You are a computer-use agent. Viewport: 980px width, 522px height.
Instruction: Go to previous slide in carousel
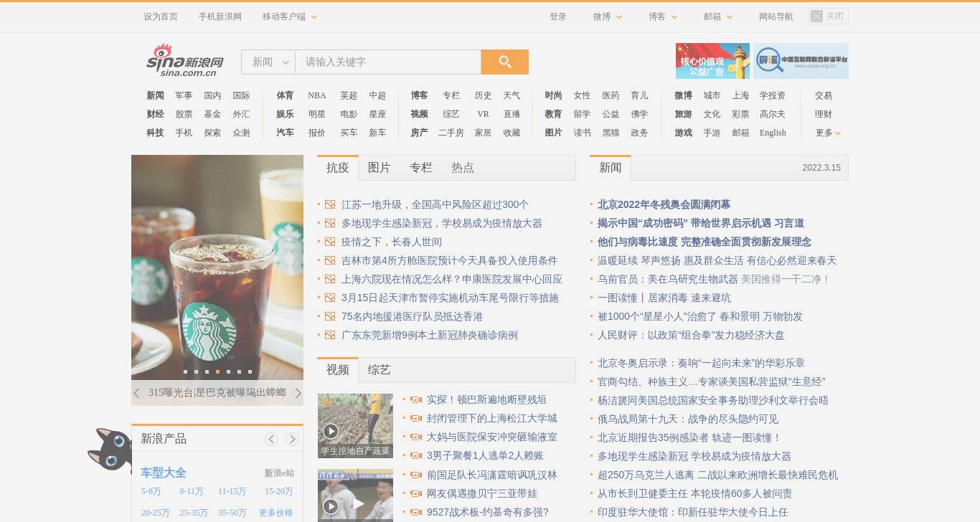(136, 393)
